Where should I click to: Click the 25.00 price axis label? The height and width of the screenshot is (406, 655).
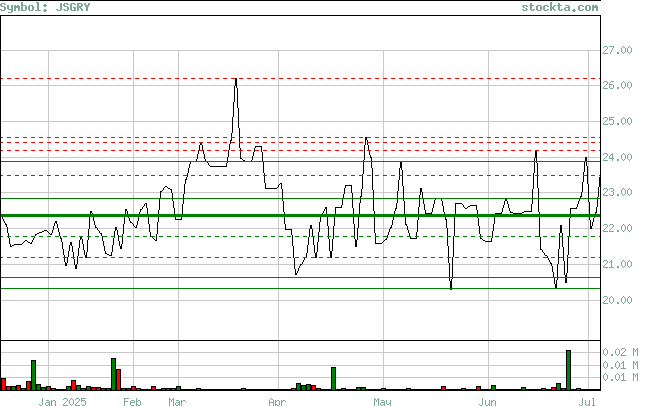pos(617,121)
